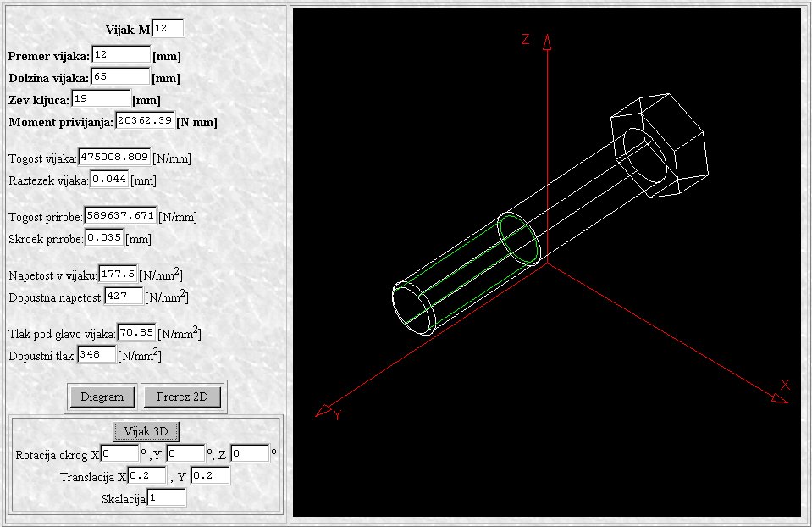Focus the Dopustna napetost field

[x=124, y=297]
